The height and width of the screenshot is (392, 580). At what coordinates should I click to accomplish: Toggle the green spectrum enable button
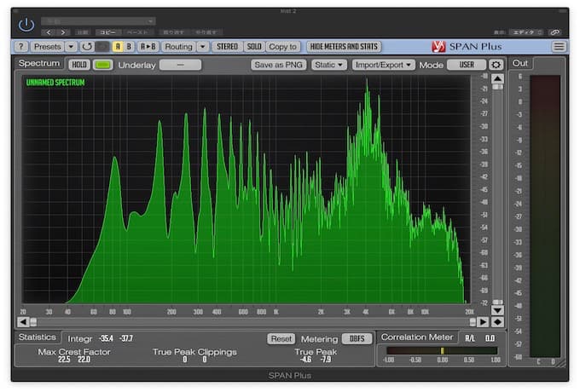103,65
